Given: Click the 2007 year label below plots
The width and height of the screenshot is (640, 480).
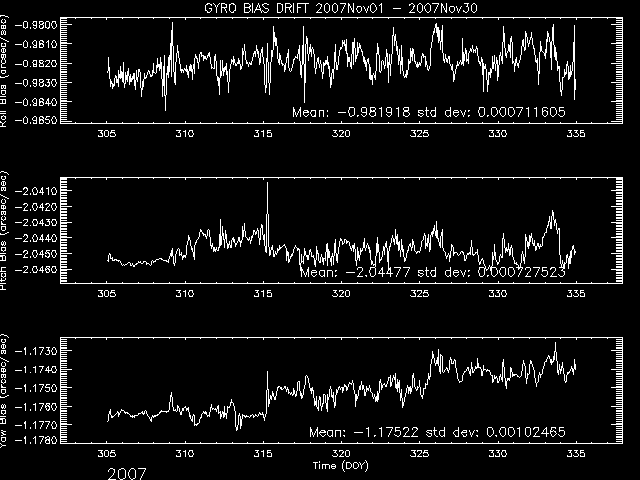Looking at the screenshot, I should pos(127,474).
